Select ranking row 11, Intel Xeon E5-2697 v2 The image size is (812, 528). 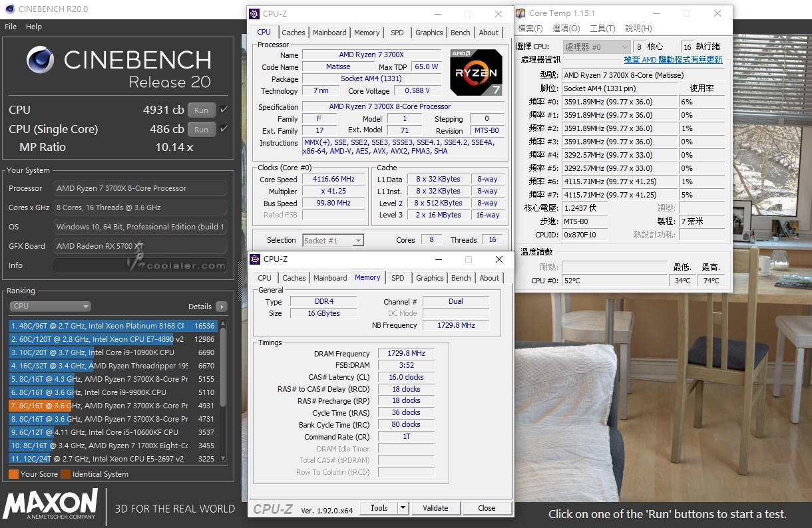click(x=112, y=459)
